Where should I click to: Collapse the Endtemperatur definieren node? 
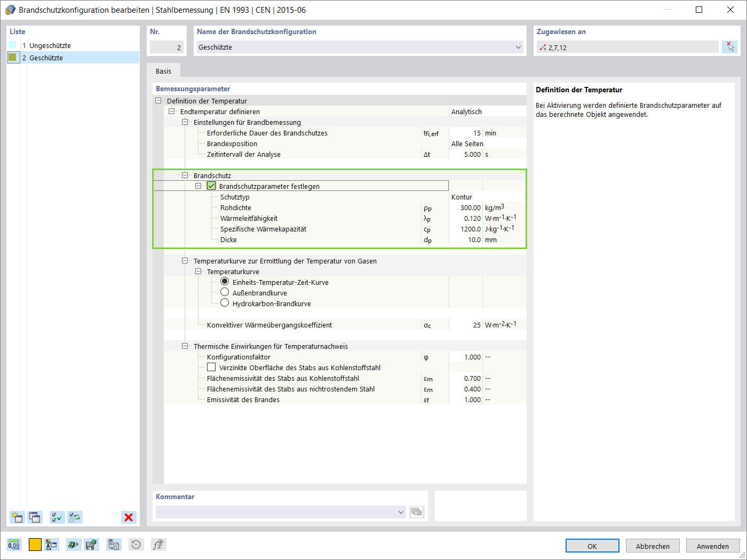coord(171,111)
